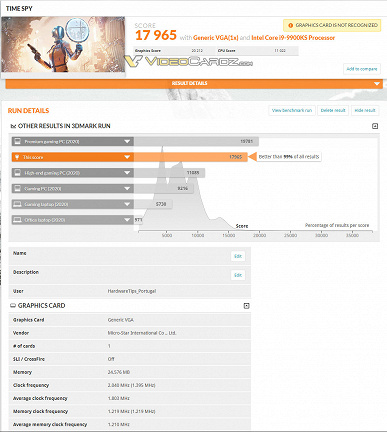Click the large 17 965 score number

[156, 35]
